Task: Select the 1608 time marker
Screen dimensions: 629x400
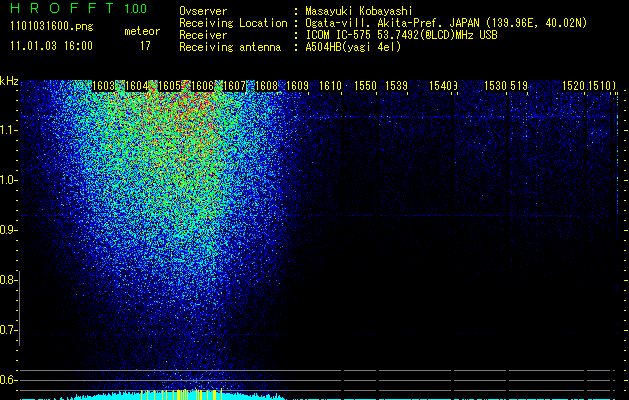Action: click(x=267, y=86)
